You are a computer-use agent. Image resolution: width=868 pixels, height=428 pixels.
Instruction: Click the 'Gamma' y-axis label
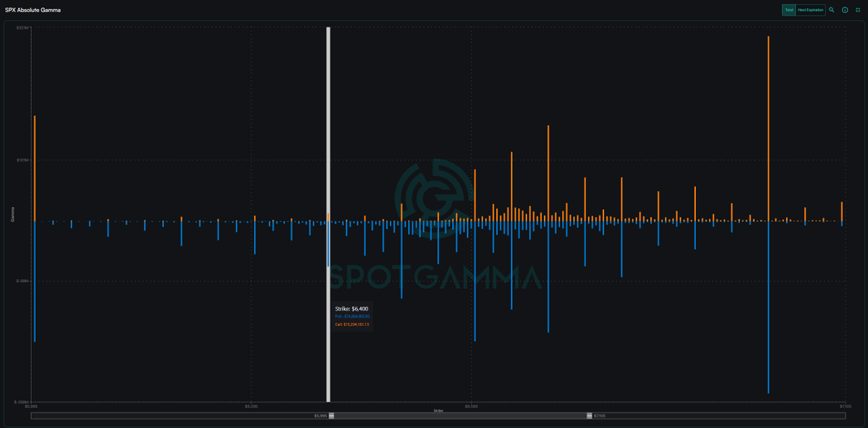click(13, 215)
